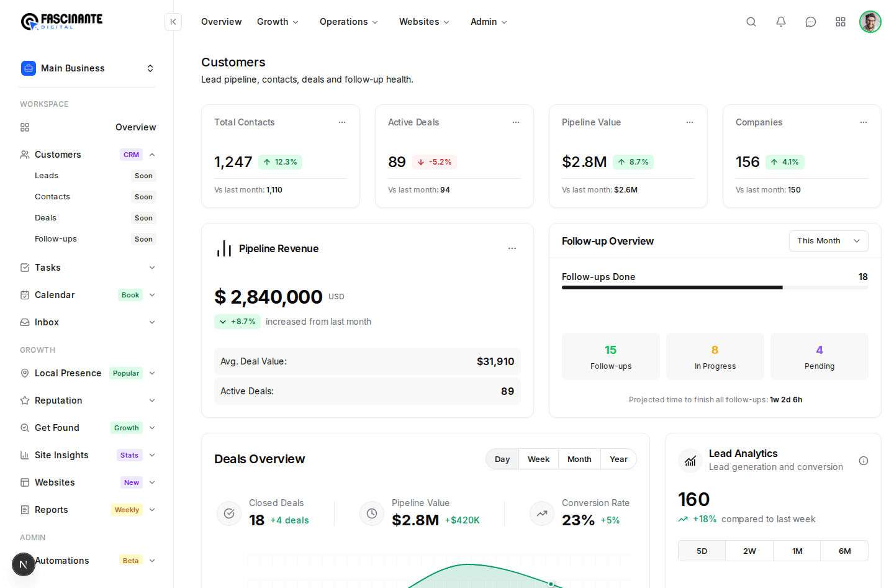This screenshot has height=588, width=894.
Task: Select the 2W period in Lead Analytics
Action: [x=749, y=551]
